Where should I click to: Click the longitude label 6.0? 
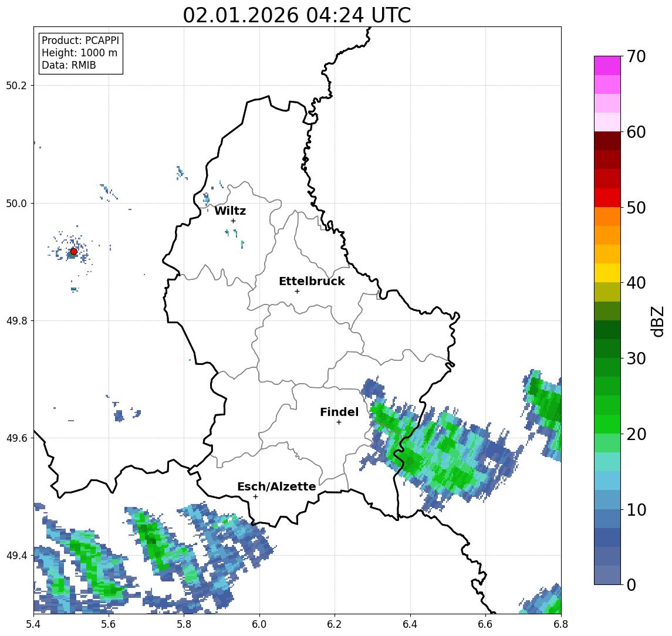(x=260, y=624)
